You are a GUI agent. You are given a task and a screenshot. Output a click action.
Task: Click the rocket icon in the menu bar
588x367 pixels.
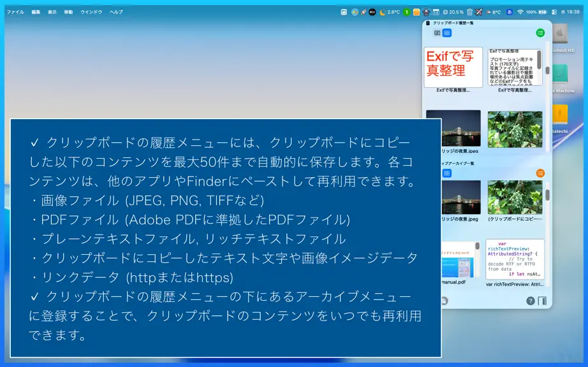[x=364, y=12]
